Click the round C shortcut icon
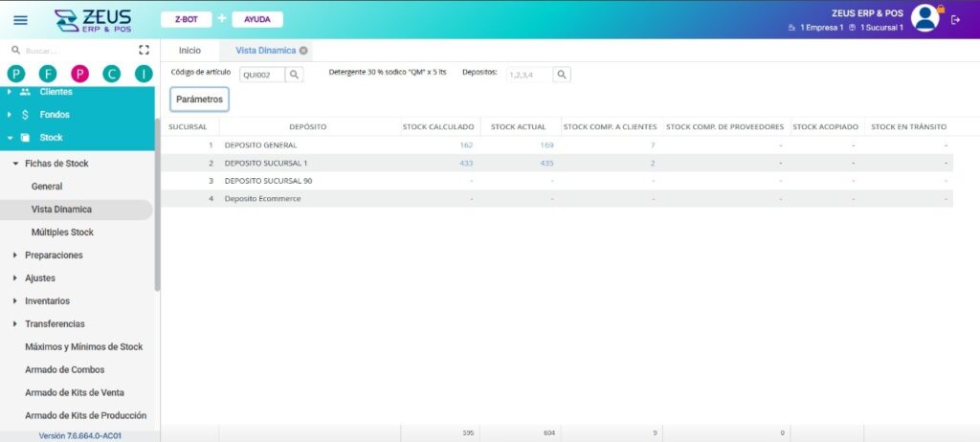This screenshot has width=980, height=442. 112,74
